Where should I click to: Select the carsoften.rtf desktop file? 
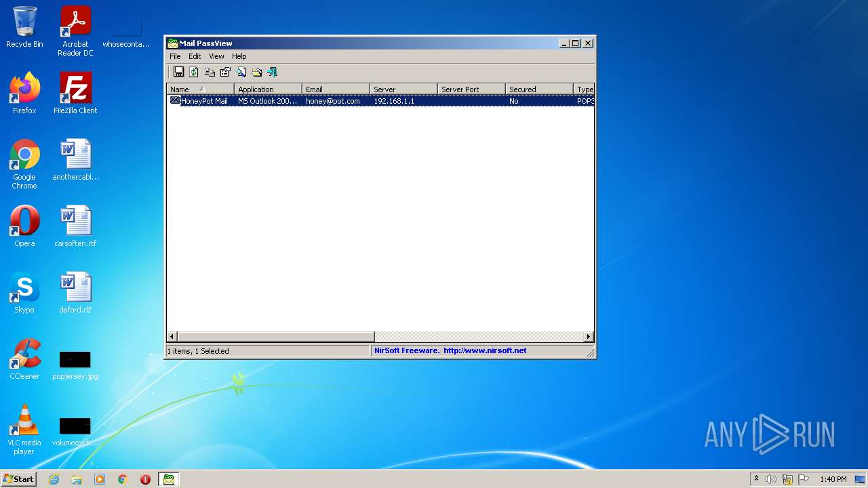(x=75, y=226)
